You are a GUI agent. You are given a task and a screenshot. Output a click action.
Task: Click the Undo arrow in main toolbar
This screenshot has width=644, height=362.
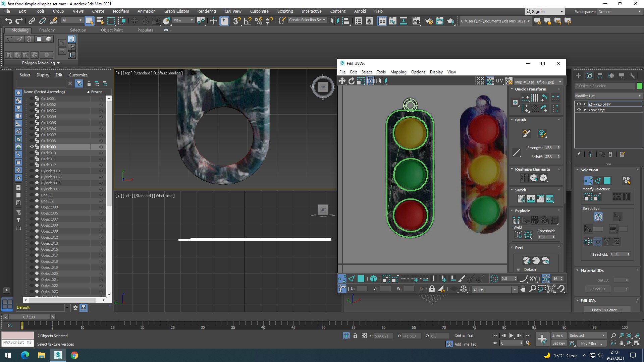click(8, 21)
